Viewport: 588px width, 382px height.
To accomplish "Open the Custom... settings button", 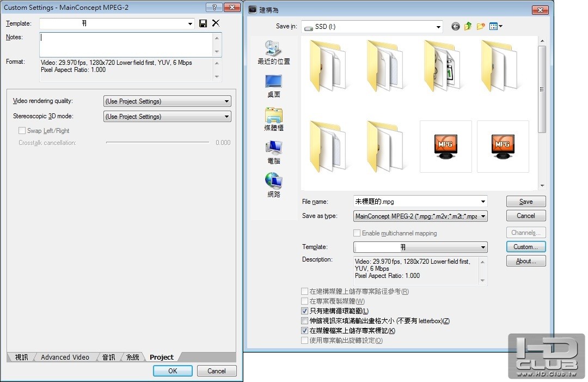I will coord(526,246).
